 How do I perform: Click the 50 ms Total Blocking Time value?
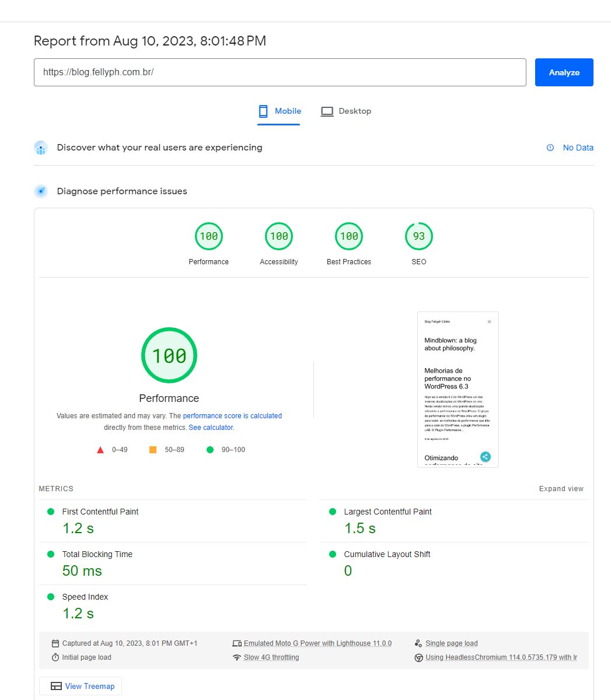[82, 570]
